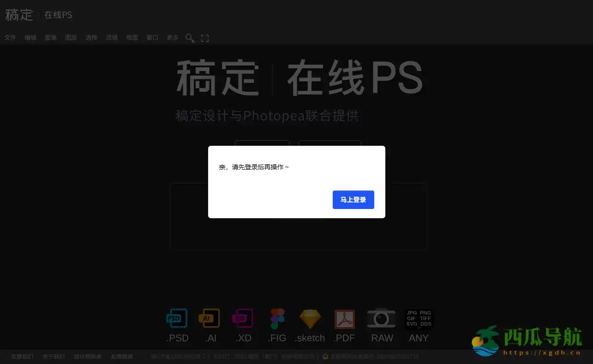Select the RAW camera format icon
Image resolution: width=593 pixels, height=364 pixels.
tap(381, 318)
